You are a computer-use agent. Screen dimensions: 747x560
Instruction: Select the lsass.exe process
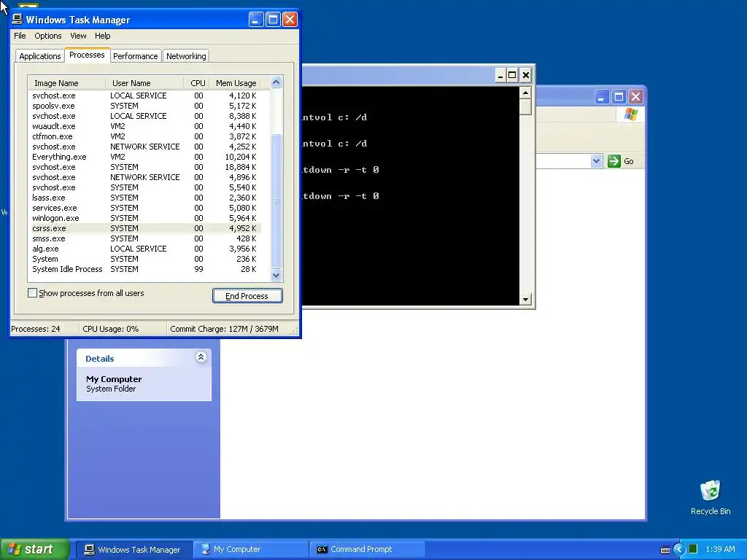click(146, 198)
